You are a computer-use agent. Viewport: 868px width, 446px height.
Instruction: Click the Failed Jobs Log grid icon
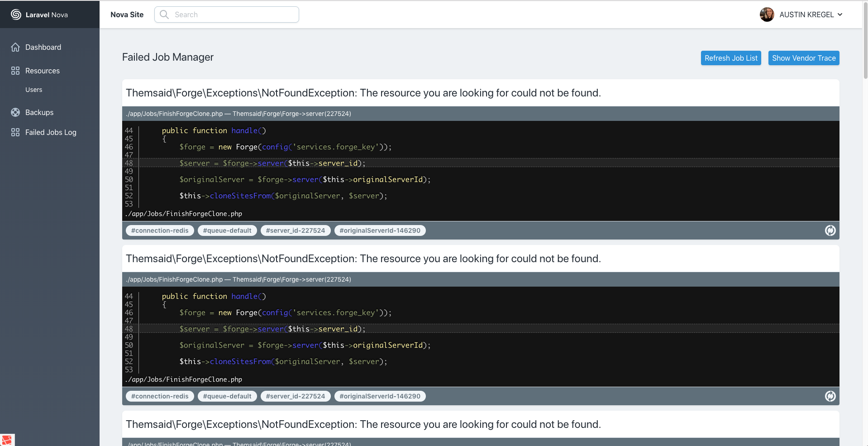[x=15, y=132]
